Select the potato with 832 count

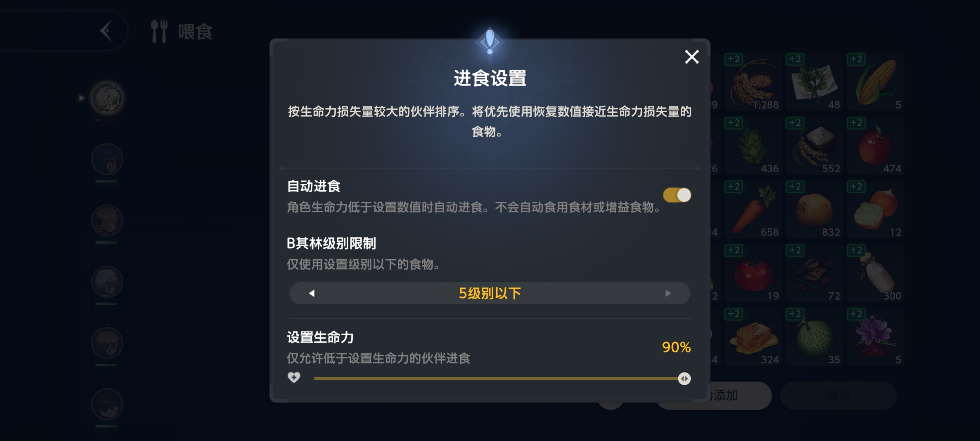[814, 209]
